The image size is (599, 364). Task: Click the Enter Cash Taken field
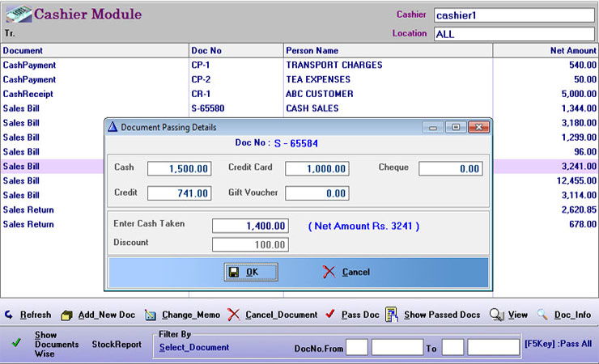(250, 226)
